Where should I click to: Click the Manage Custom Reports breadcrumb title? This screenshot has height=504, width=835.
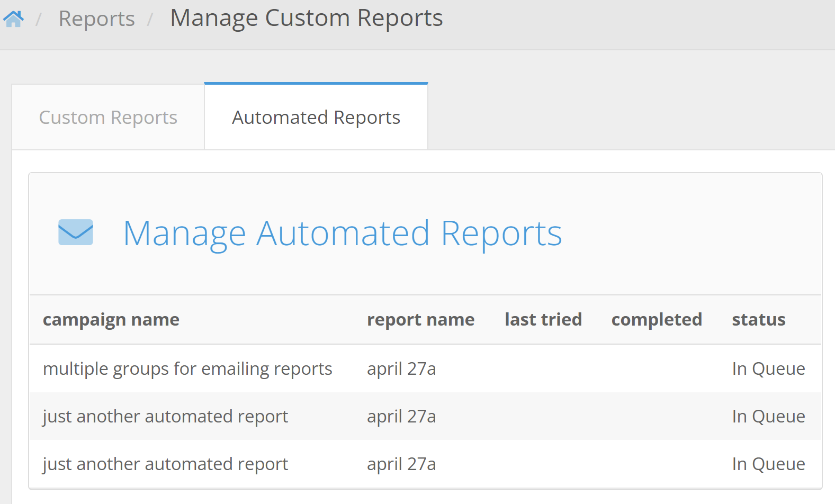[x=306, y=18]
